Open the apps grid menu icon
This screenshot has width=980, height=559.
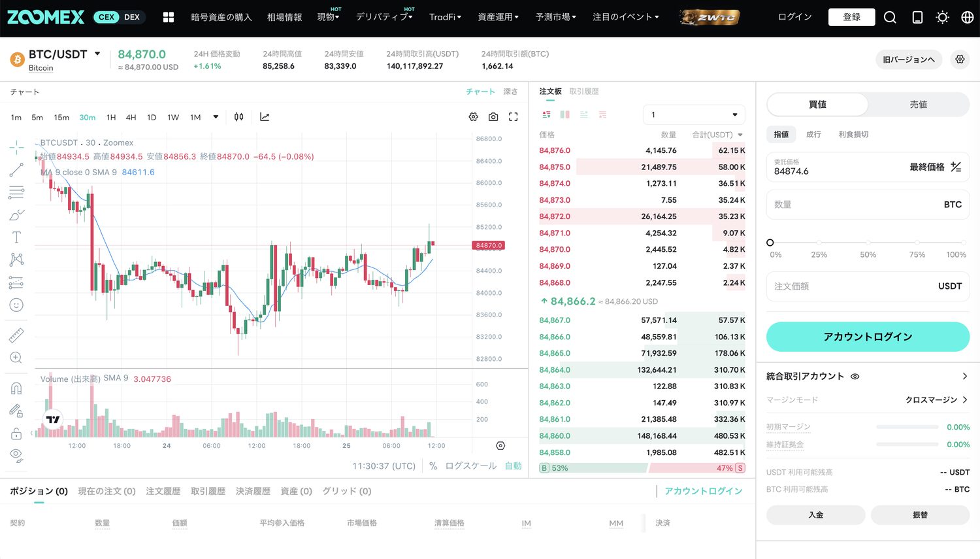pos(169,18)
